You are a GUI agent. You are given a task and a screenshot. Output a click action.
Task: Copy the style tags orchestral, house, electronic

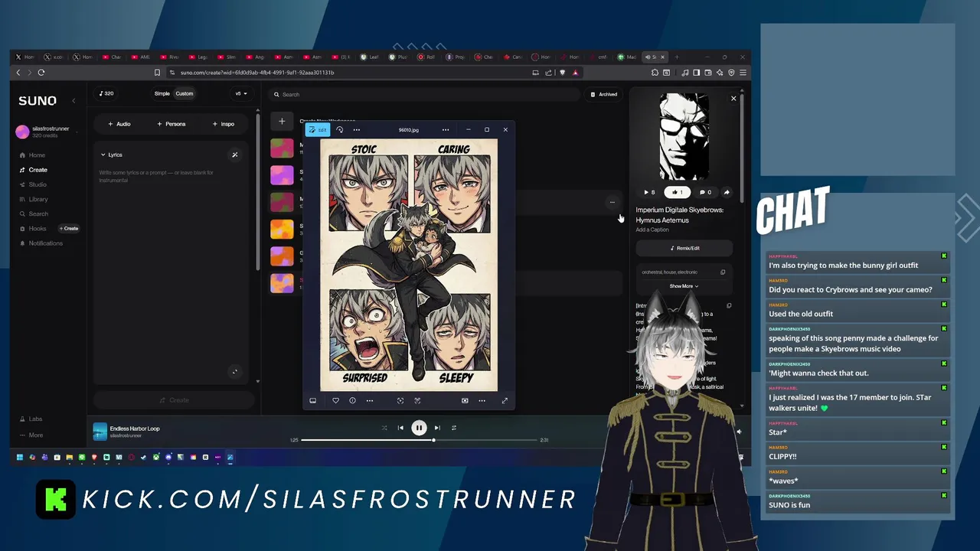point(723,272)
